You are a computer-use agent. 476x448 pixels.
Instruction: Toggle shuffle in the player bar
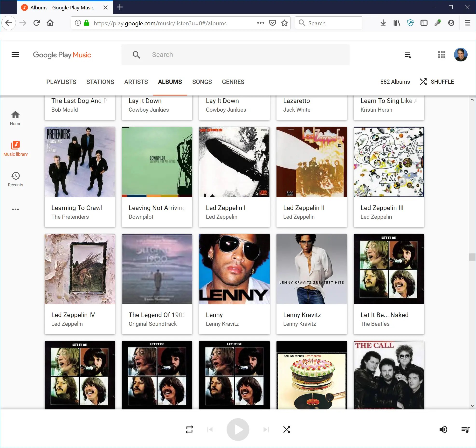click(x=287, y=429)
